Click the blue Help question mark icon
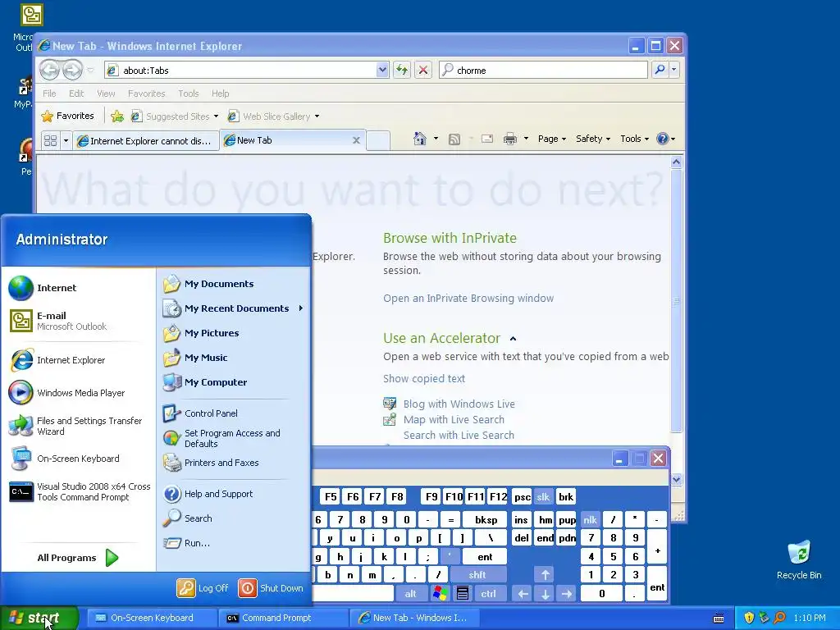This screenshot has height=630, width=840. click(x=663, y=139)
